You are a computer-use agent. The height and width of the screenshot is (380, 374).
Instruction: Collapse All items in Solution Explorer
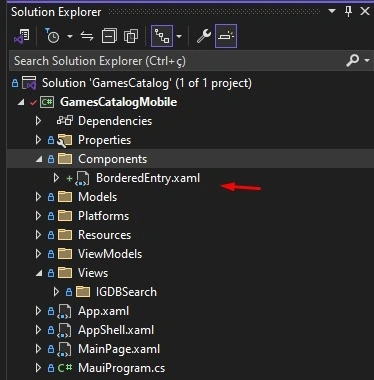(x=109, y=36)
